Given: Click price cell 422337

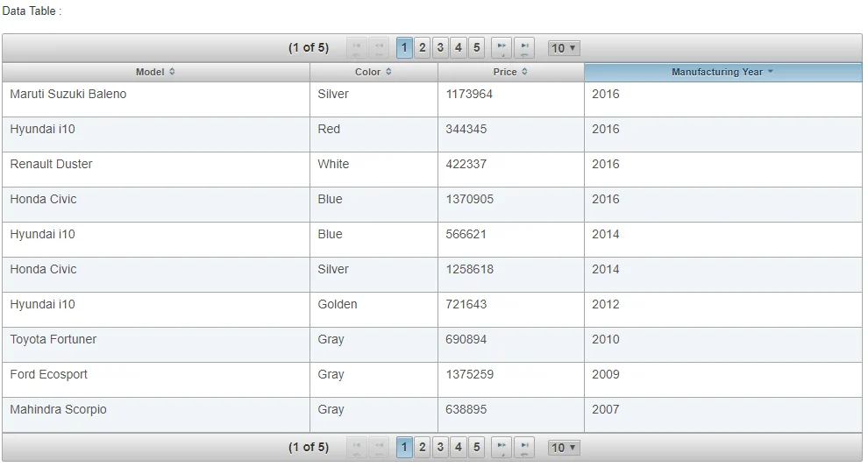Looking at the screenshot, I should [x=511, y=169].
